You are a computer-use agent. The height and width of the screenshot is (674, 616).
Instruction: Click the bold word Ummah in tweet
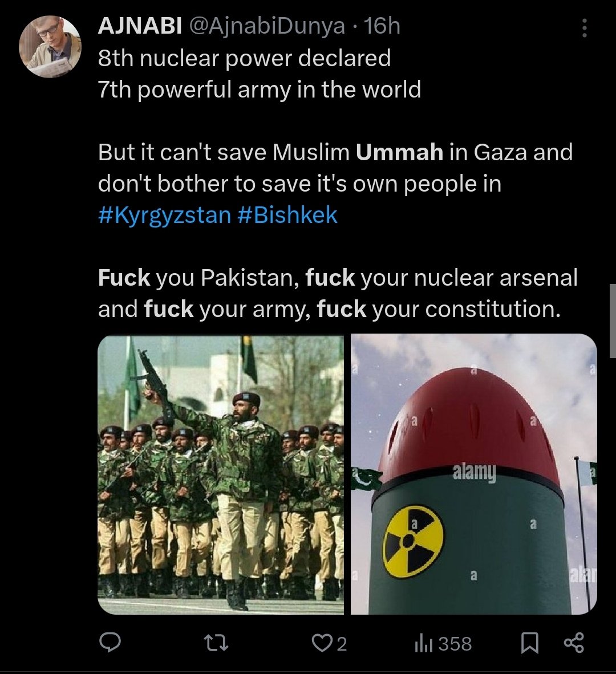pyautogui.click(x=399, y=152)
